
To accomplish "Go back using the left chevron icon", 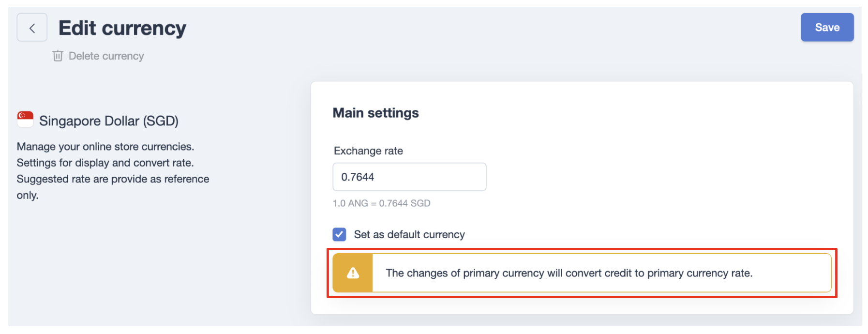I will click(x=32, y=28).
